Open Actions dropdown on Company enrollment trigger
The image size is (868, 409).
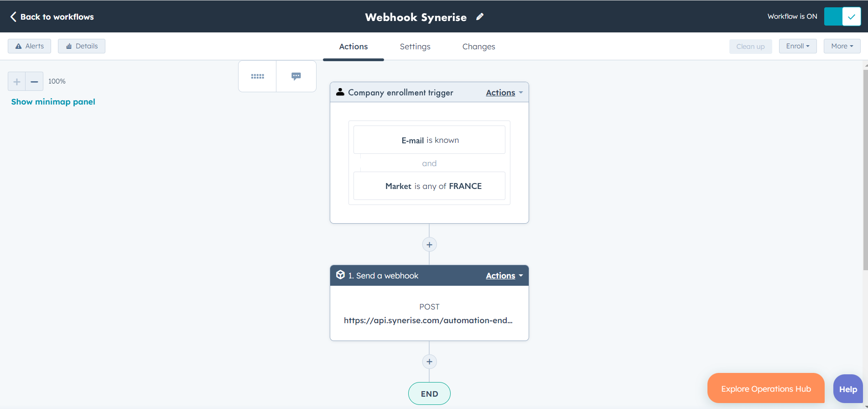[504, 92]
